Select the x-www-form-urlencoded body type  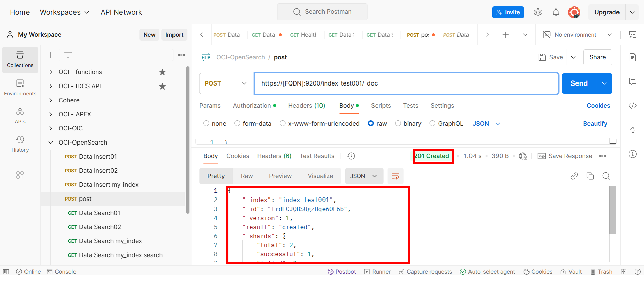pos(283,123)
